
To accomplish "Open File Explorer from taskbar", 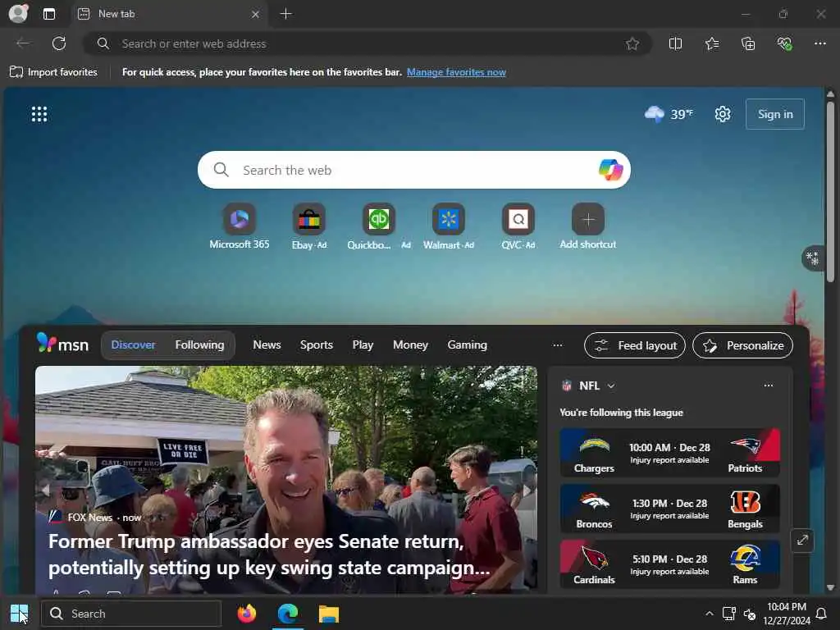I will (x=328, y=614).
